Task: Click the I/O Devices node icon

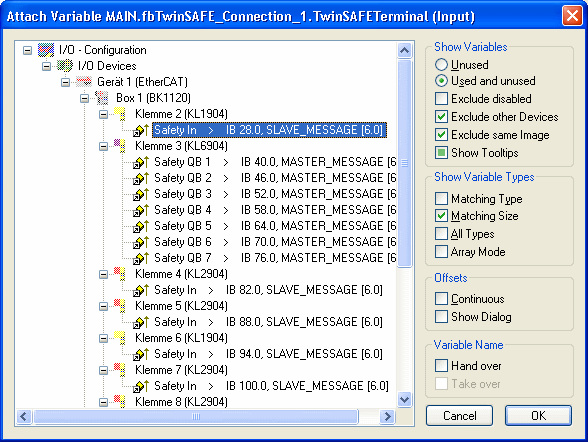Action: tap(65, 66)
